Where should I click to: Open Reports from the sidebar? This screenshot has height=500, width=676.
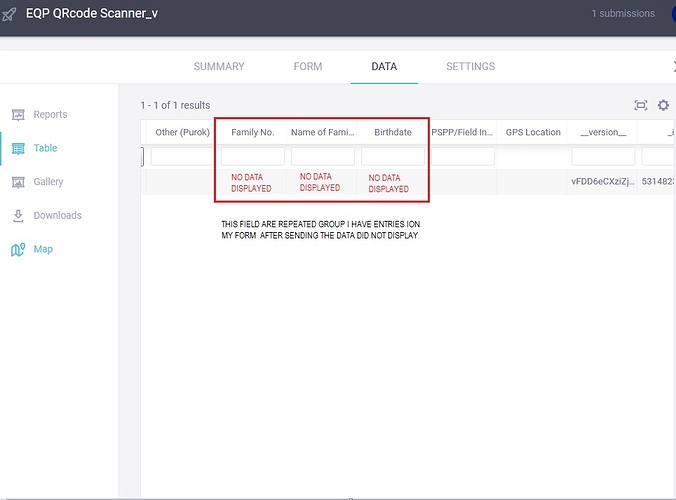(50, 114)
